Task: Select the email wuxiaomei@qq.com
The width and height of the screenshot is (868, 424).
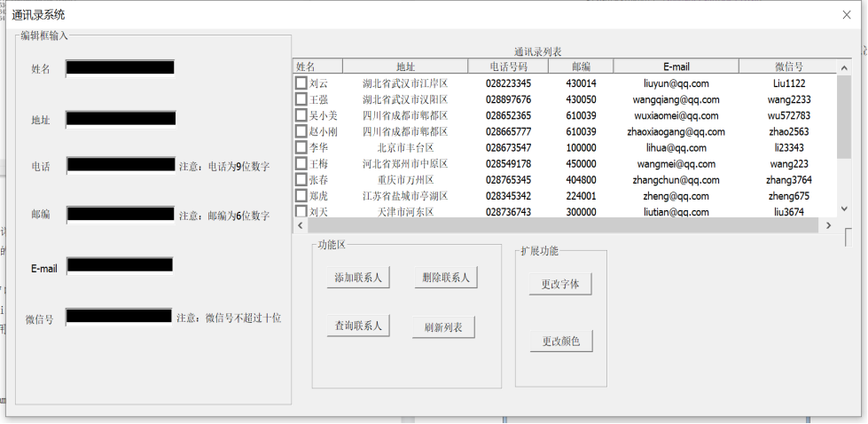Action: [x=676, y=115]
